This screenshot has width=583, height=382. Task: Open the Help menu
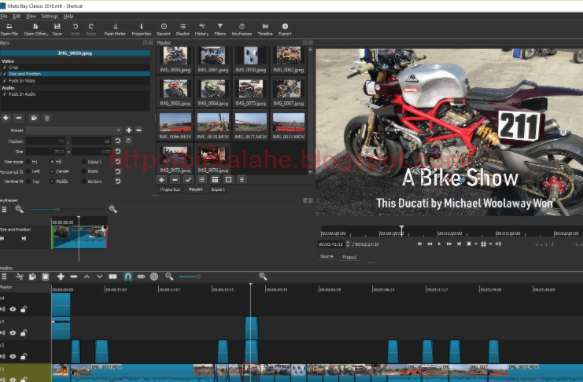(68, 16)
